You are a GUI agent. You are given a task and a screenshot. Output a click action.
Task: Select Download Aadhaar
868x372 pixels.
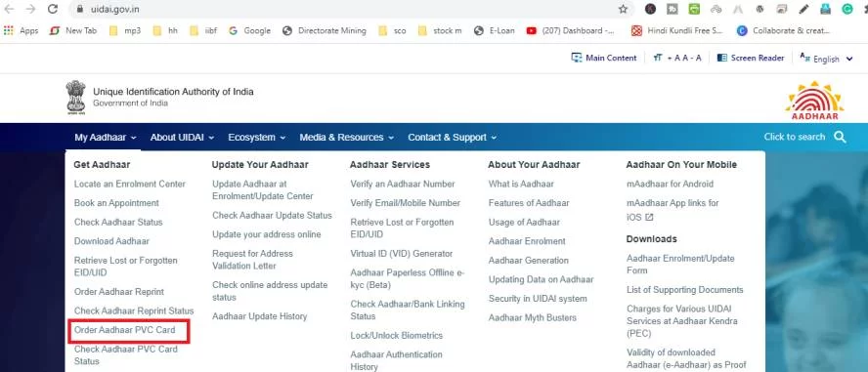point(111,241)
